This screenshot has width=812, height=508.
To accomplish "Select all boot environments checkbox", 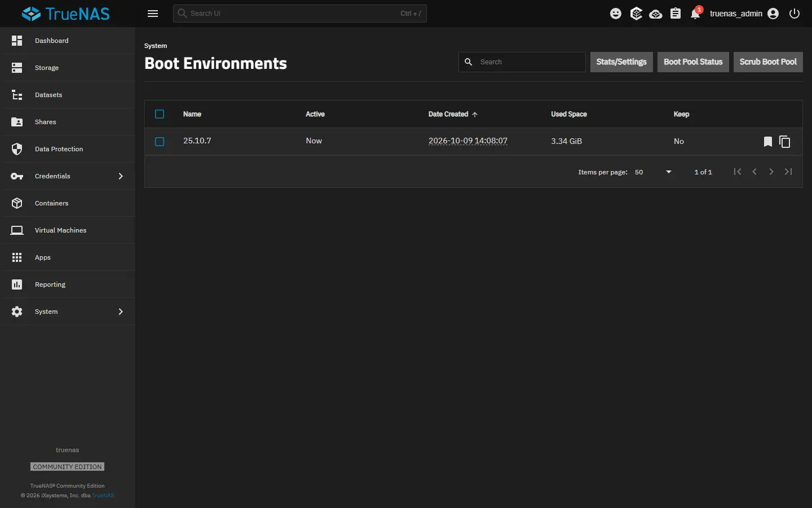I will click(x=160, y=114).
